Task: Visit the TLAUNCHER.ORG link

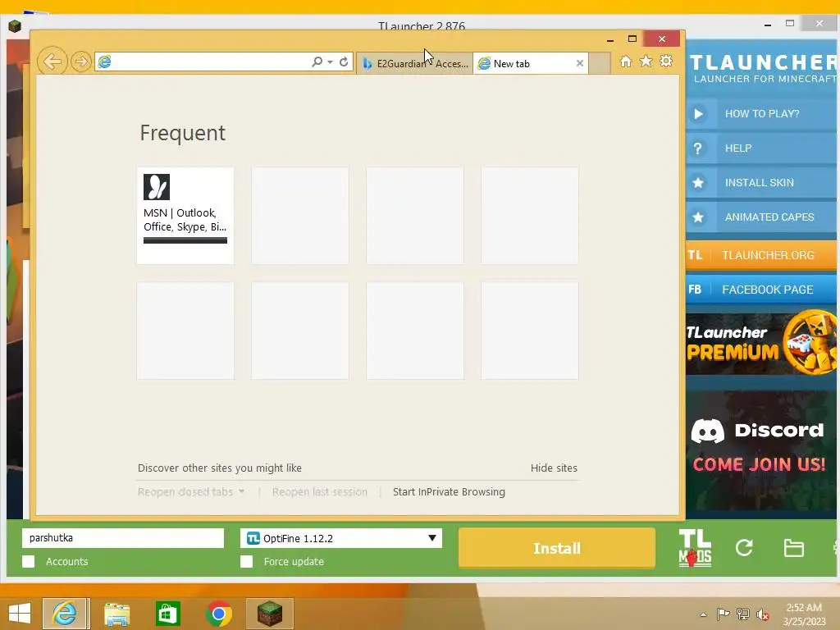Action: coord(761,255)
